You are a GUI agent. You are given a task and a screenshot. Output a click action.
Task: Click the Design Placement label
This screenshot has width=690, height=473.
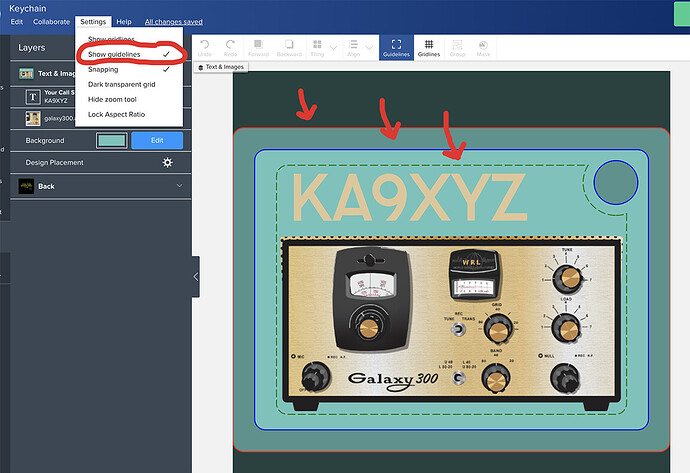pyautogui.click(x=55, y=162)
